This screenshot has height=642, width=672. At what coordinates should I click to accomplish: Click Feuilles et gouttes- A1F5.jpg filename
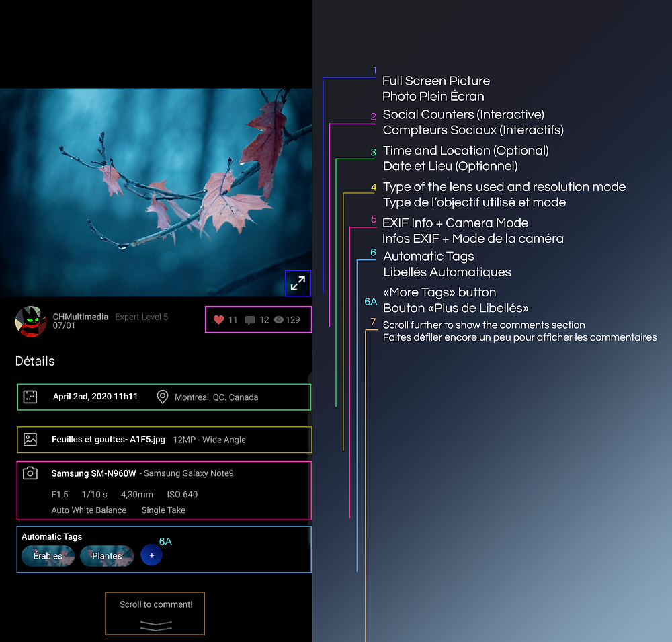(108, 439)
